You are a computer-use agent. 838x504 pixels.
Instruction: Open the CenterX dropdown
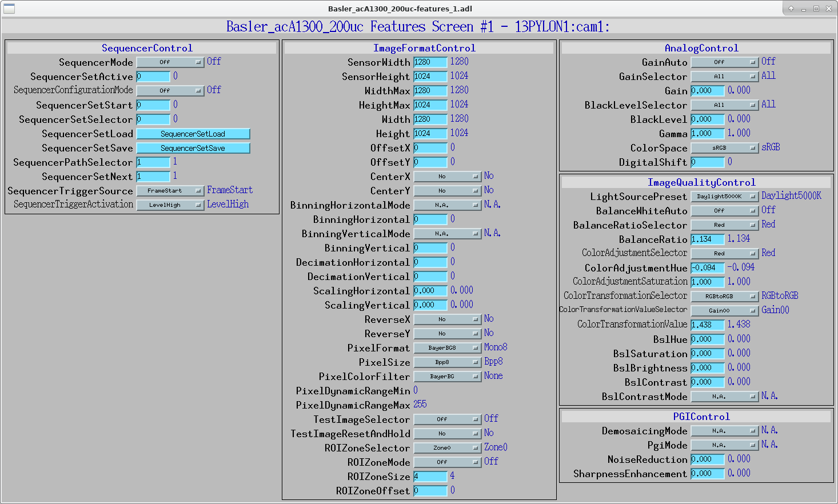click(x=448, y=176)
